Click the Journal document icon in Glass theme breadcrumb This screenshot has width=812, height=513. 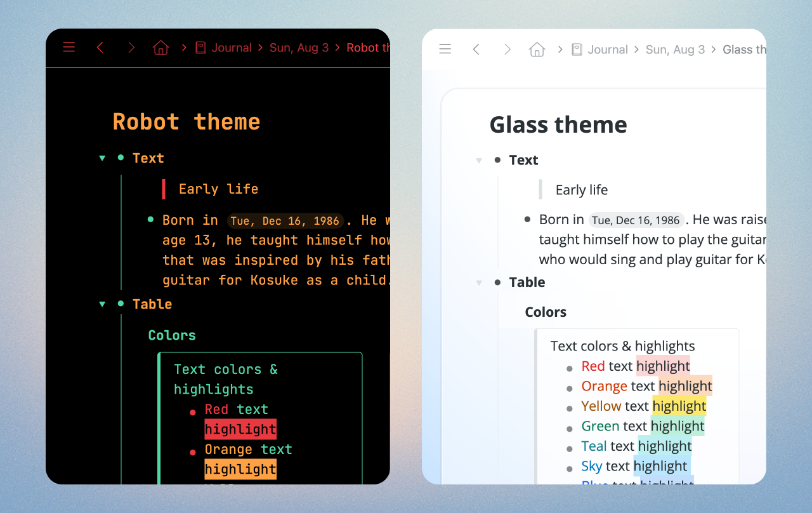coord(577,49)
